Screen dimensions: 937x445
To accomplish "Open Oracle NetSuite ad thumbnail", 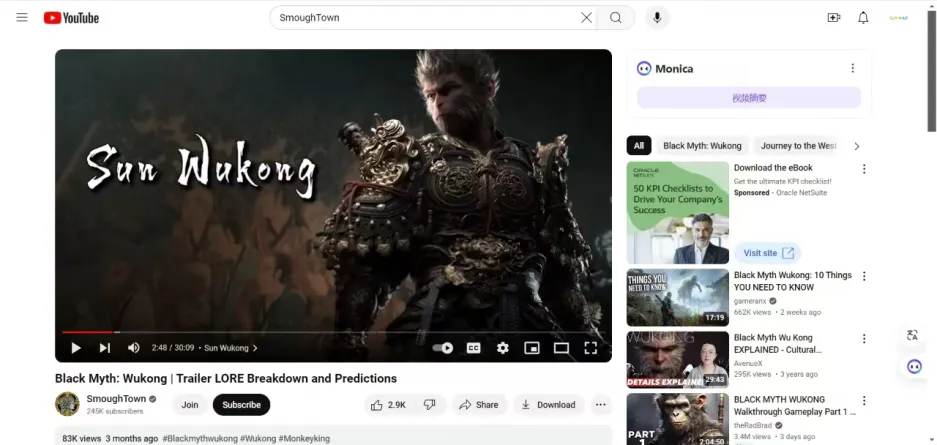I will click(678, 213).
